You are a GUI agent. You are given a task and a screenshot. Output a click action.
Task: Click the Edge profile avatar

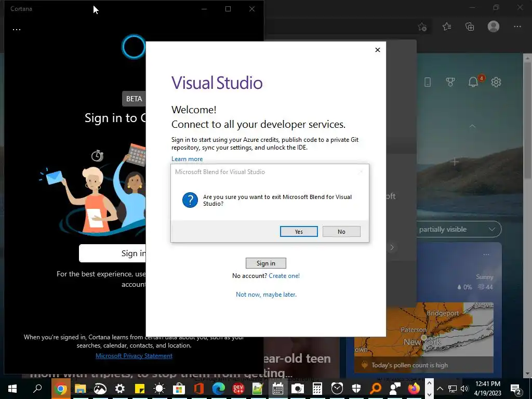click(494, 26)
